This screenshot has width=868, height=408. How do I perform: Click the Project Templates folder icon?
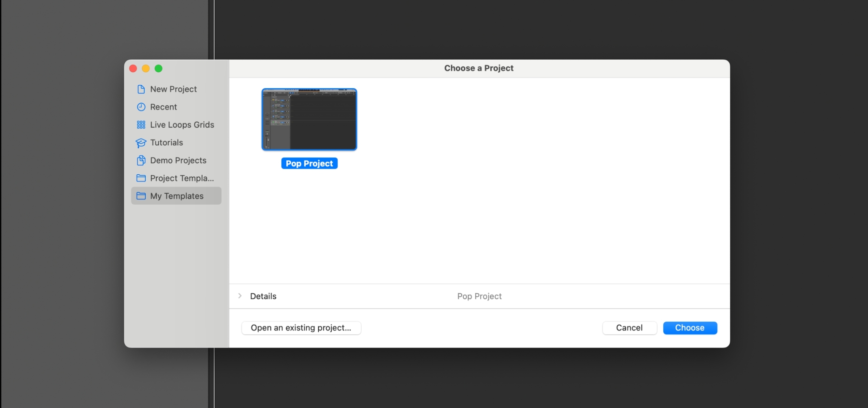141,178
